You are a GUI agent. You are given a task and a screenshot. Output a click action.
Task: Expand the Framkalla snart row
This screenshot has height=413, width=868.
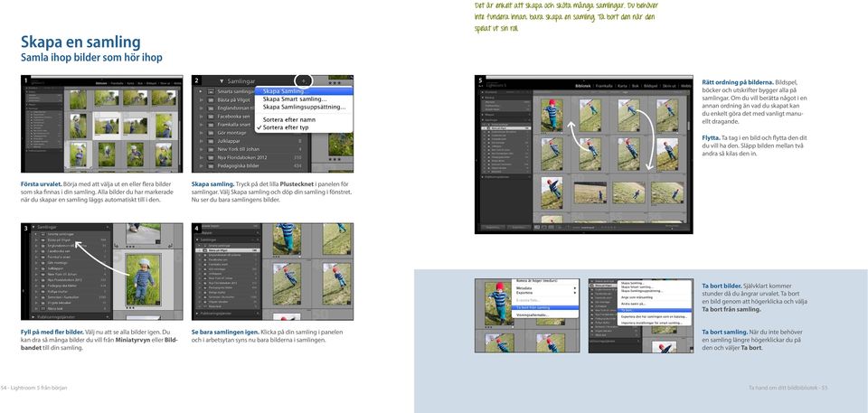click(x=201, y=125)
